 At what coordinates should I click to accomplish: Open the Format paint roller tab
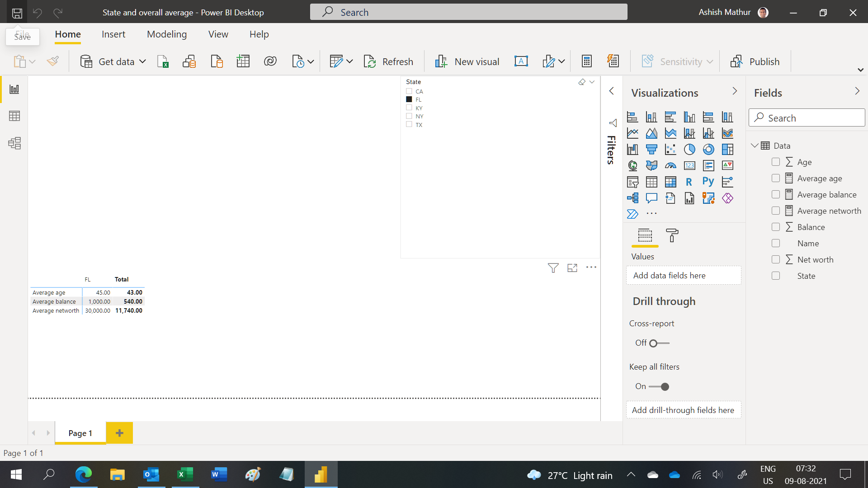pos(672,235)
